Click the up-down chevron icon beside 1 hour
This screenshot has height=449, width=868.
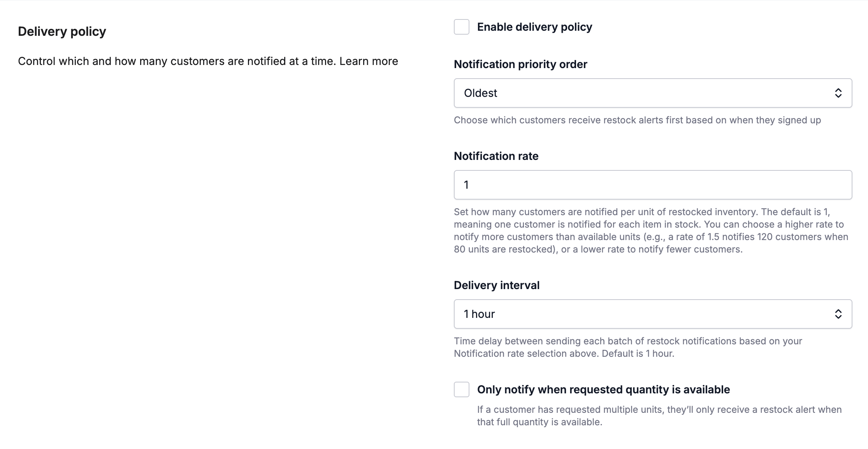point(838,314)
